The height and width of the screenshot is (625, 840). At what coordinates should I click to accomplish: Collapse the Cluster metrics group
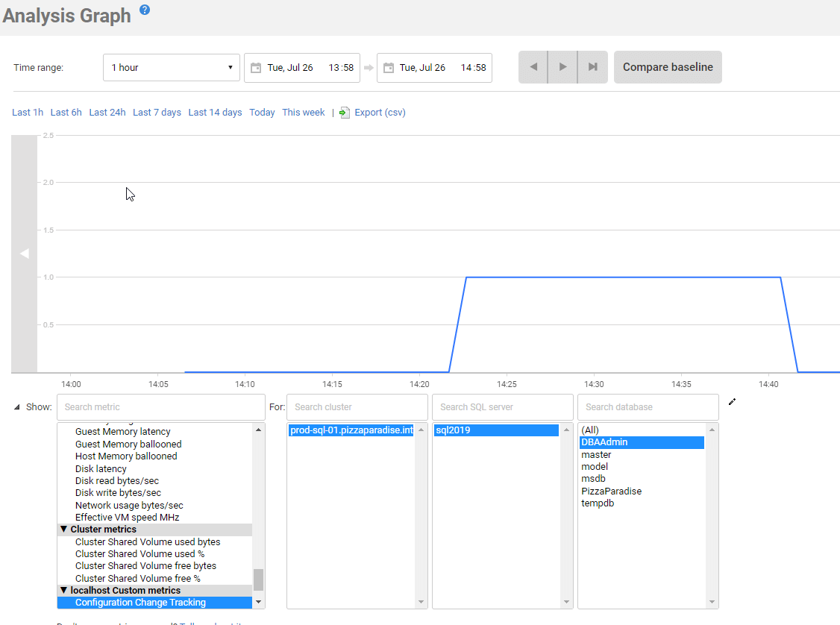tap(63, 529)
